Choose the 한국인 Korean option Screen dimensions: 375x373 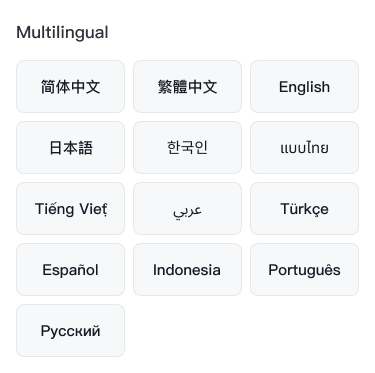[187, 148]
